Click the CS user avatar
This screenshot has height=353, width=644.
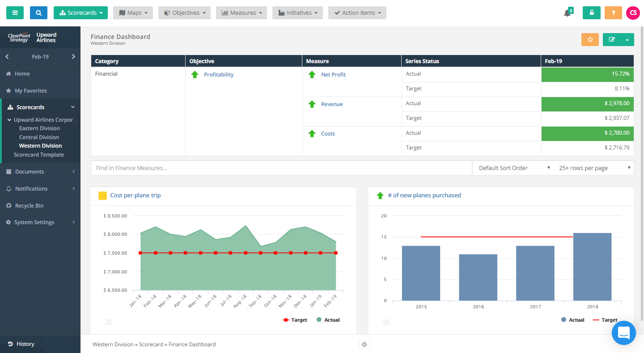point(633,13)
